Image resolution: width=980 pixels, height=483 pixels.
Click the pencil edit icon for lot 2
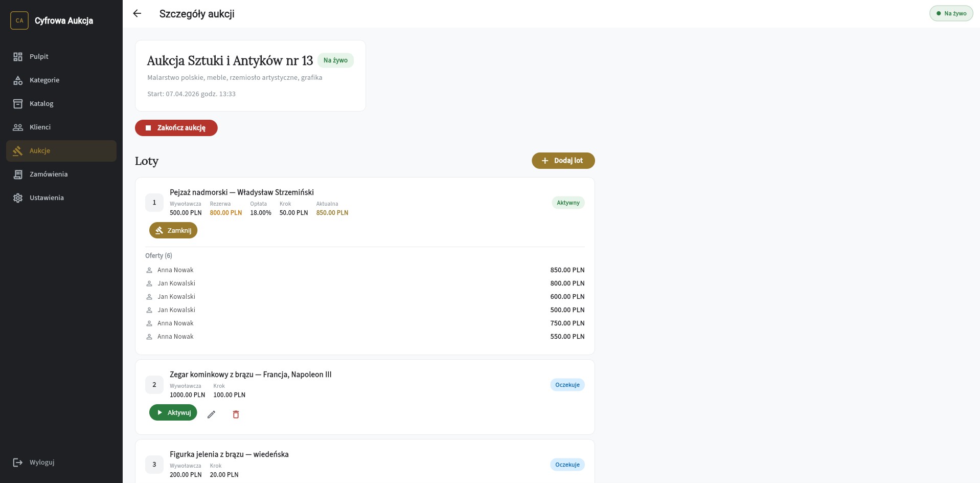point(211,414)
